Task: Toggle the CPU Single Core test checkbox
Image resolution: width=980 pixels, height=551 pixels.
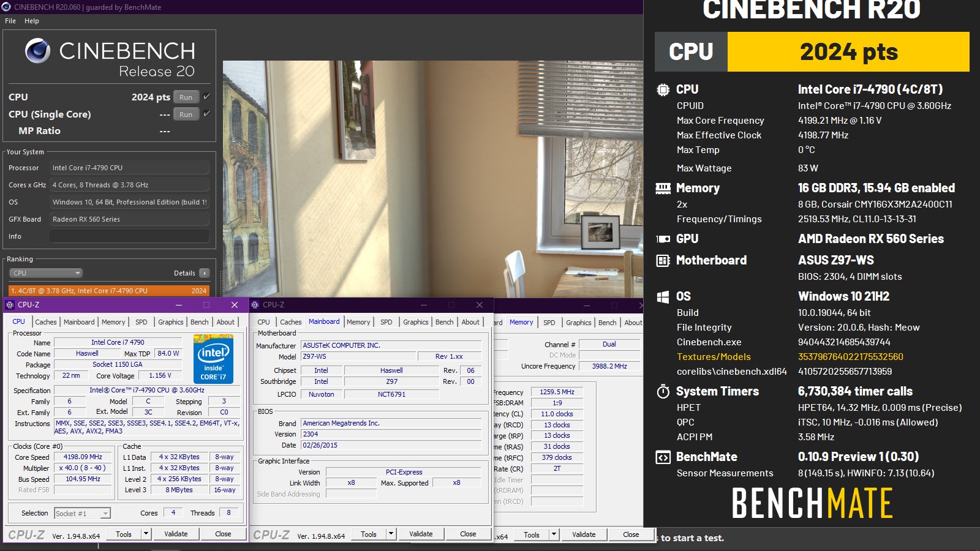Action: (206, 114)
